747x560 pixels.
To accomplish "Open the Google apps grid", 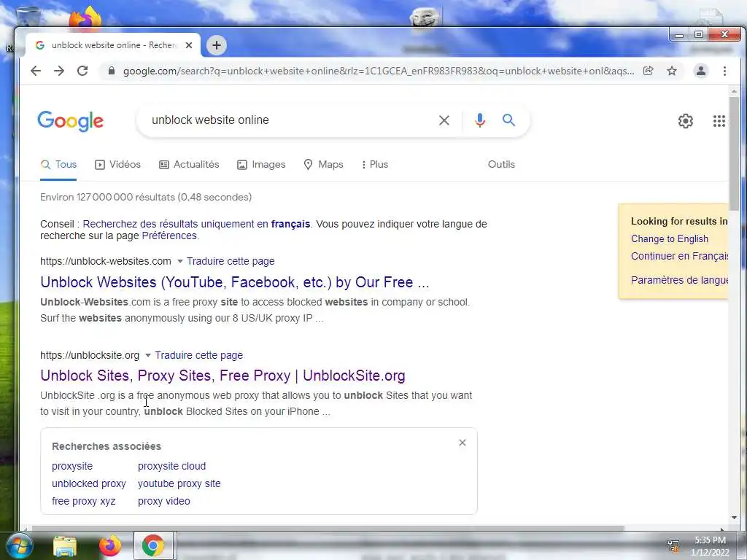I will (x=719, y=121).
